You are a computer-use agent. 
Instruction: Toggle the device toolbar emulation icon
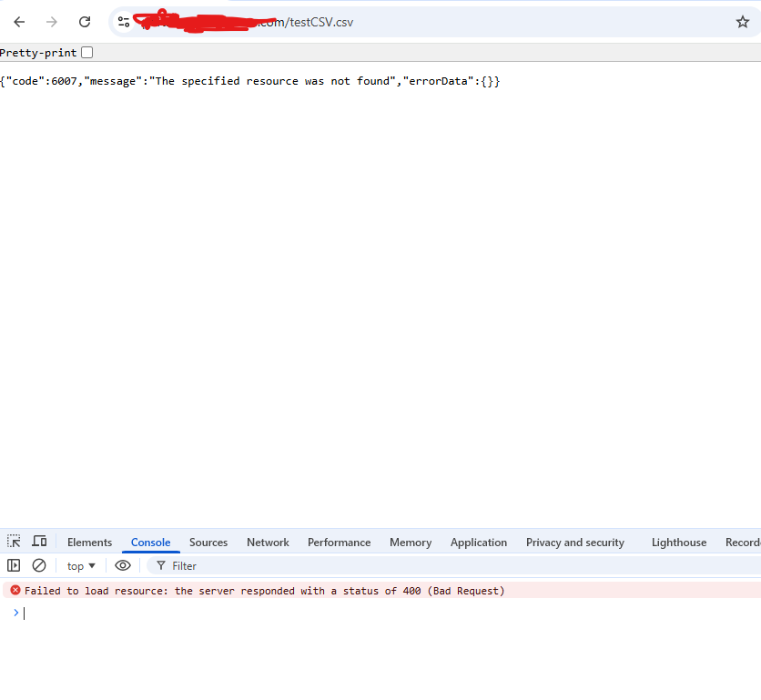pyautogui.click(x=39, y=542)
